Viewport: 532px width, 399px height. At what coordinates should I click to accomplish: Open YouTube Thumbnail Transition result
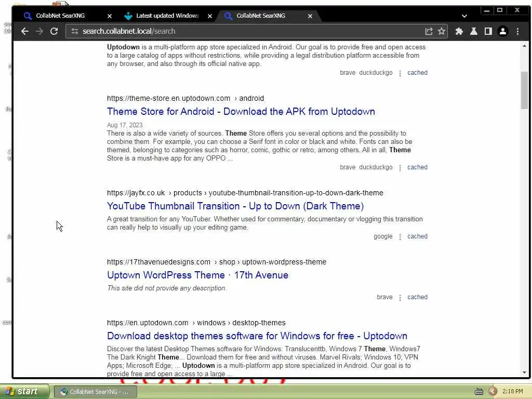(235, 206)
